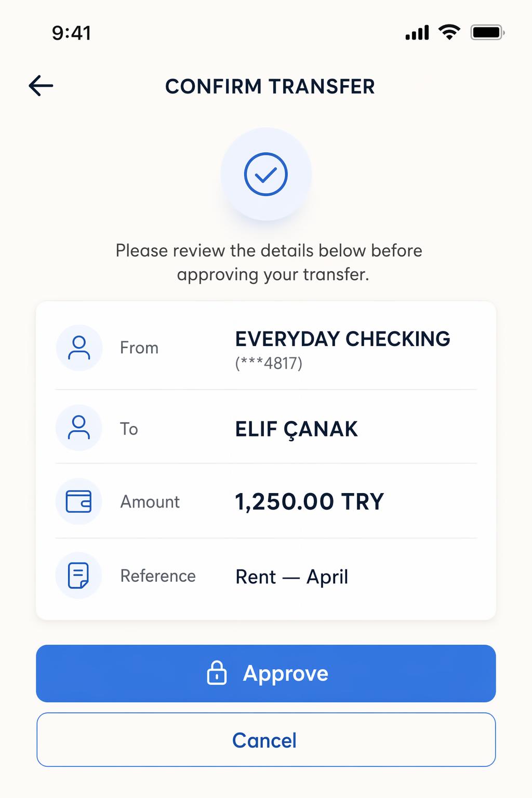
Task: Click the wallet icon beside Amount
Action: 79,501
